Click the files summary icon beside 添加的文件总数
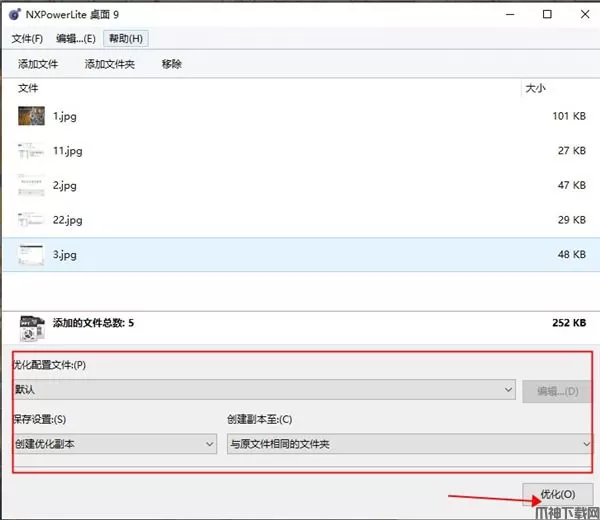 pos(32,328)
